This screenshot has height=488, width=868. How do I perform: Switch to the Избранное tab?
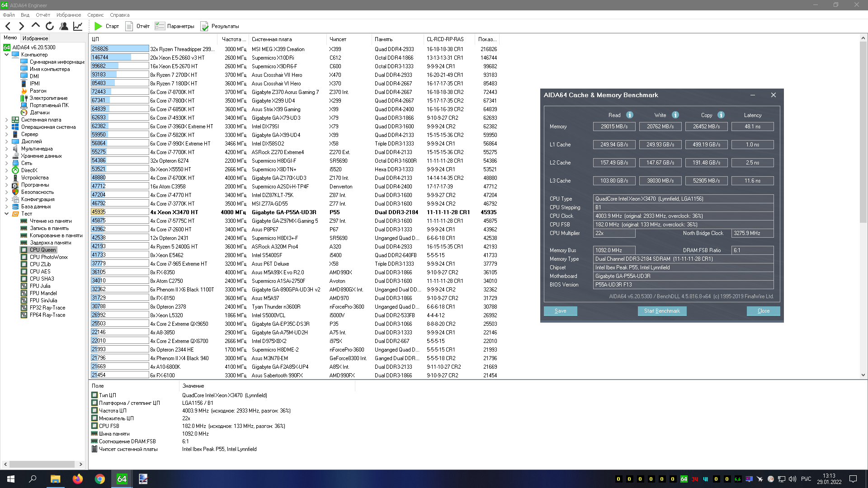[x=35, y=38]
